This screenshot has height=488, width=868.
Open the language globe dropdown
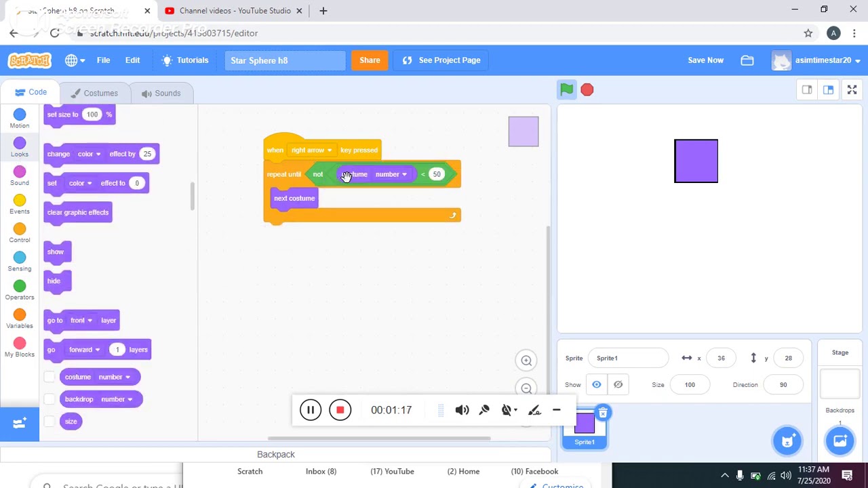click(75, 60)
